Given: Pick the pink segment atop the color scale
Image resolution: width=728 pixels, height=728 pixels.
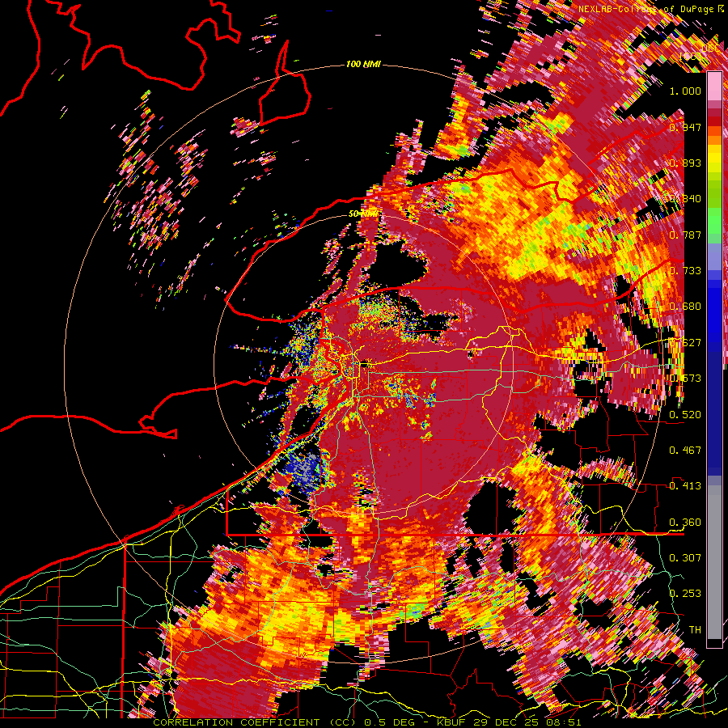Looking at the screenshot, I should point(714,87).
